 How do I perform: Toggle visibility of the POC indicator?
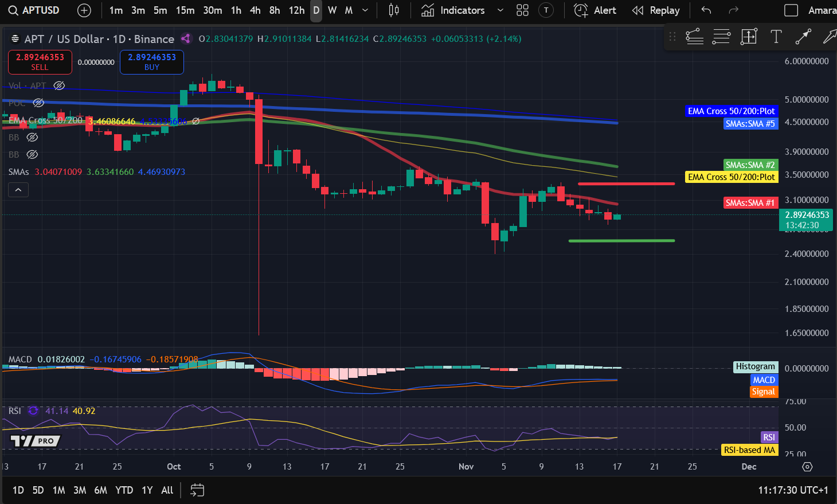(38, 103)
